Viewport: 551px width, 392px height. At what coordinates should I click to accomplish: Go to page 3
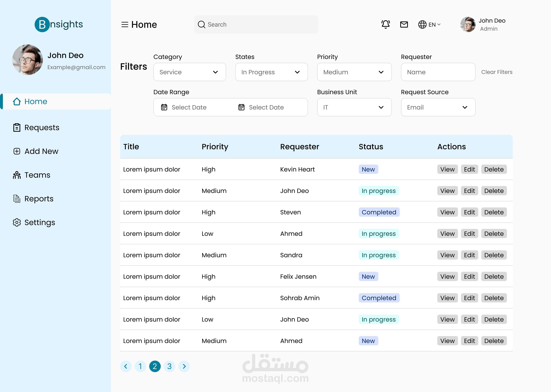click(x=169, y=366)
